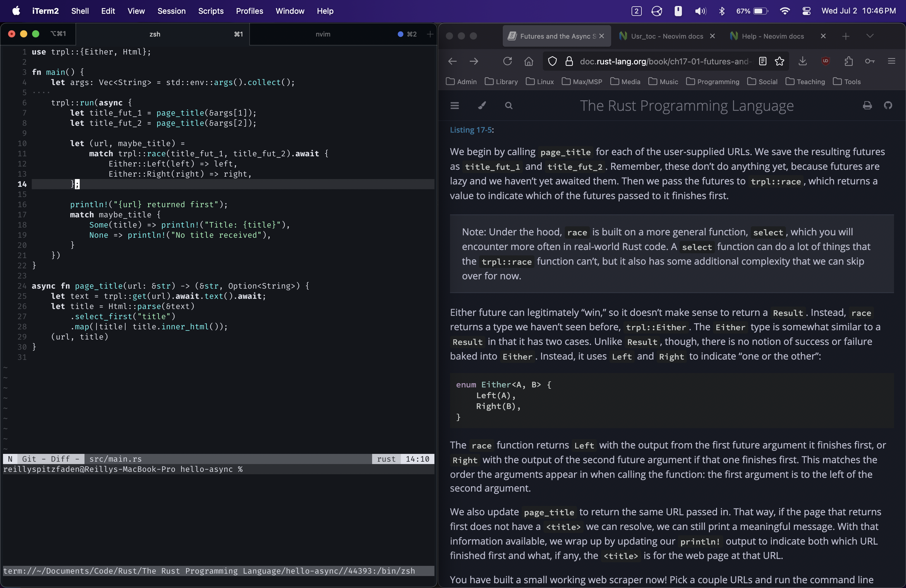The width and height of the screenshot is (906, 588).
Task: Click the Rust Programming Language title
Action: [687, 105]
